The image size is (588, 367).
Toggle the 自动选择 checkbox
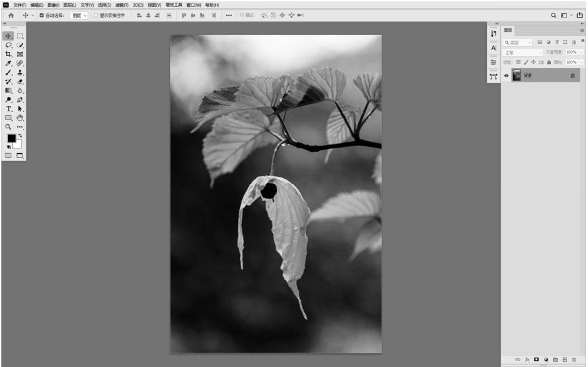(42, 16)
